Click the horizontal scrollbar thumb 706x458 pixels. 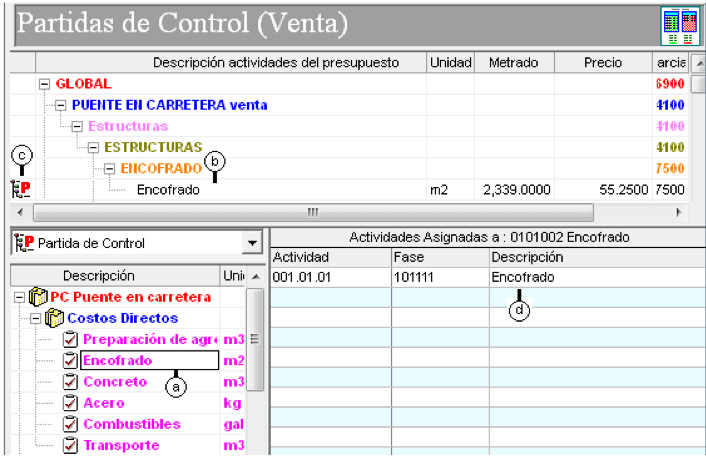coord(313,212)
